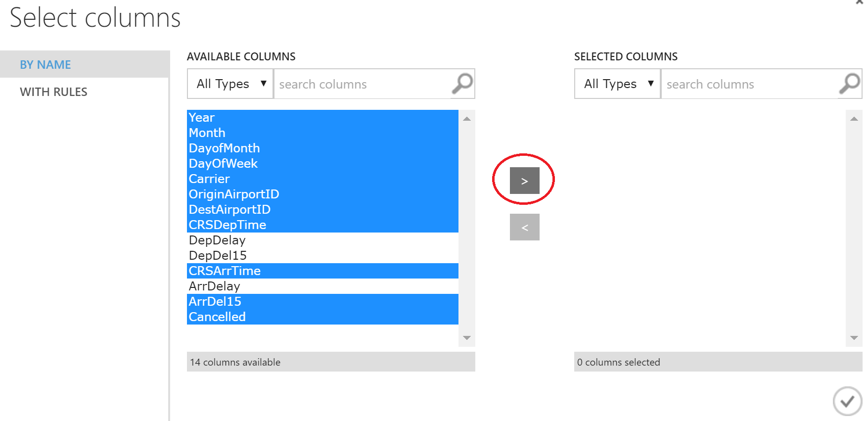Click the selected columns search magnifier icon

[850, 84]
